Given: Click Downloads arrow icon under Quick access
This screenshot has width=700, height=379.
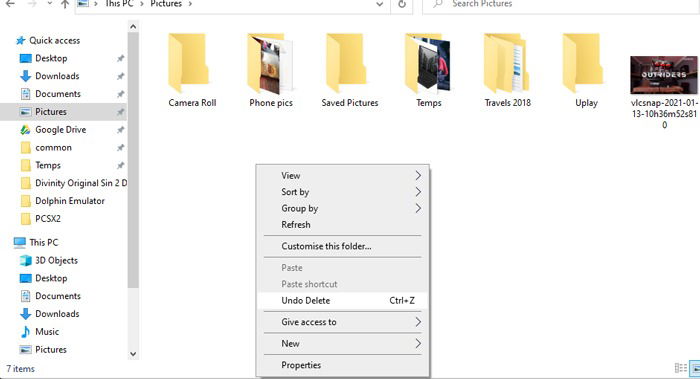Looking at the screenshot, I should tap(25, 76).
